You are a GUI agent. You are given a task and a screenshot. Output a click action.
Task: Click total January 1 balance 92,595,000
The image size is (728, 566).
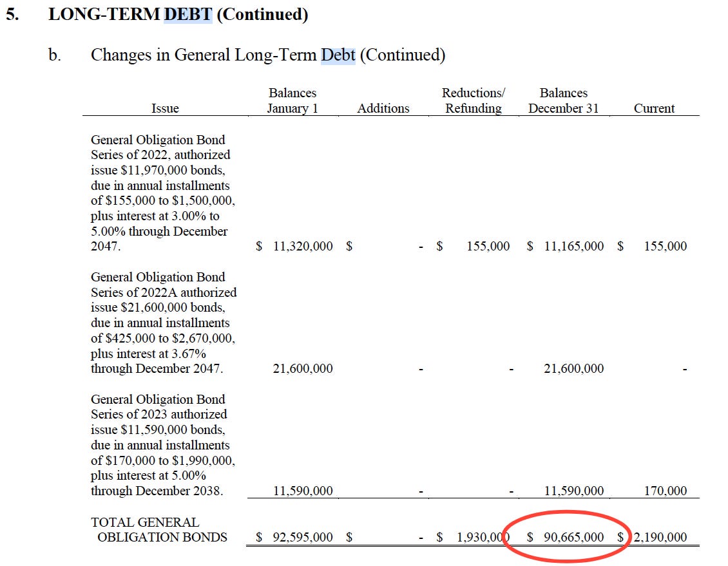pos(303,537)
